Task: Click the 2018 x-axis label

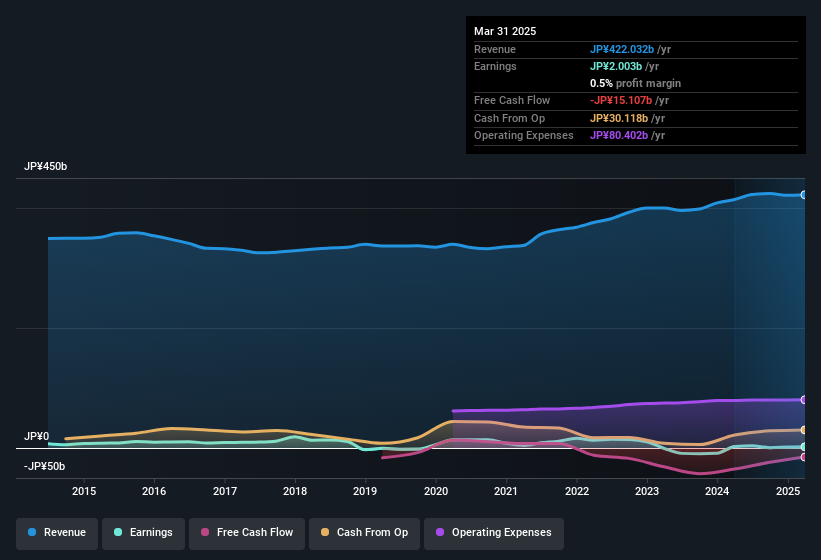Action: coord(295,491)
